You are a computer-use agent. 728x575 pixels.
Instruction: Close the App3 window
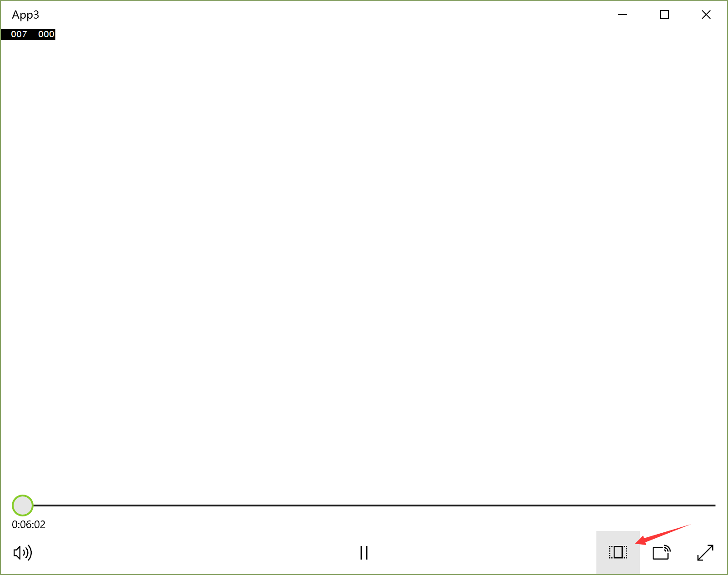coord(706,15)
